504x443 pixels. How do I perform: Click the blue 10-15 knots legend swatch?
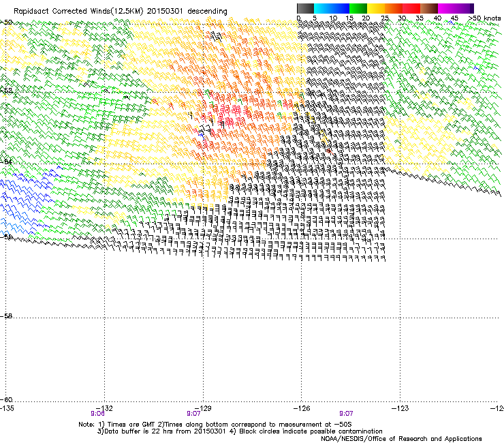pos(341,8)
